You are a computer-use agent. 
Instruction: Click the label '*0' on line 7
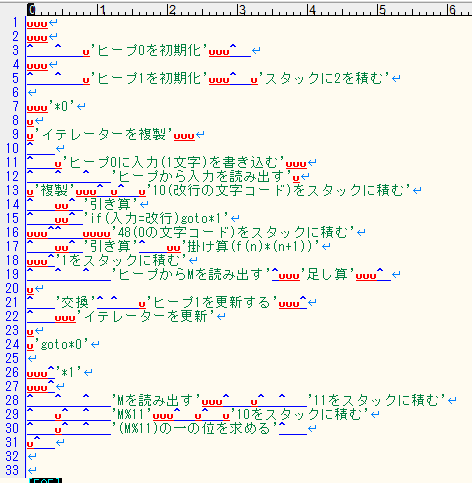pyautogui.click(x=62, y=107)
